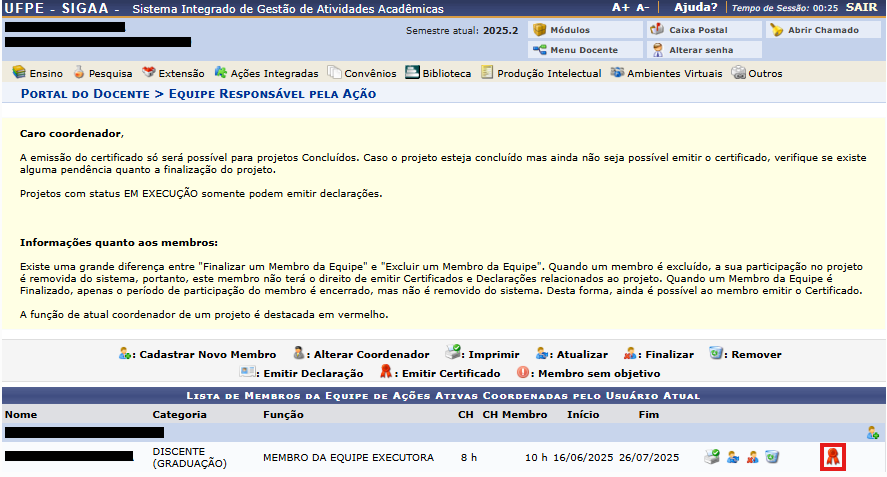Open the Biblioteca menu
Viewport: 887px width, 477px height.
pyautogui.click(x=438, y=73)
